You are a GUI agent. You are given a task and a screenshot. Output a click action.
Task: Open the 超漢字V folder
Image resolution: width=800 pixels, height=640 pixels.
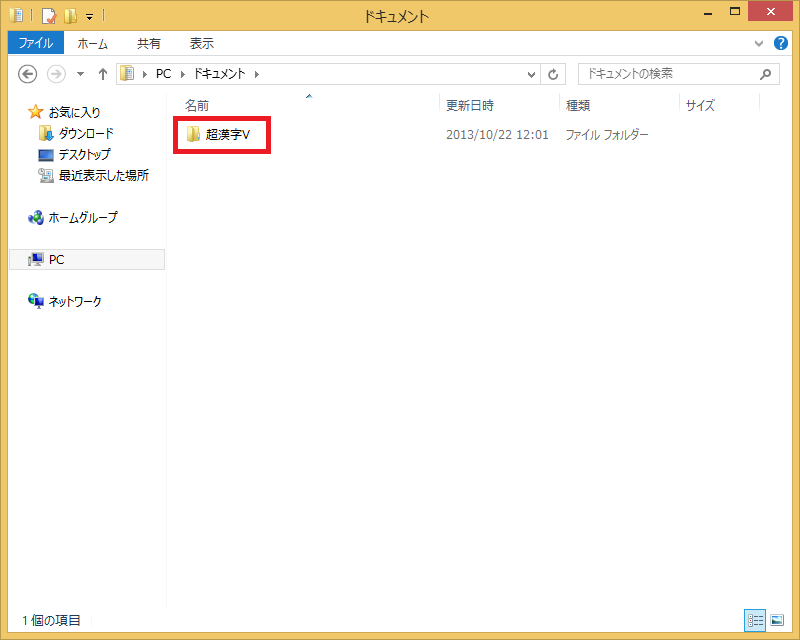(x=226, y=134)
